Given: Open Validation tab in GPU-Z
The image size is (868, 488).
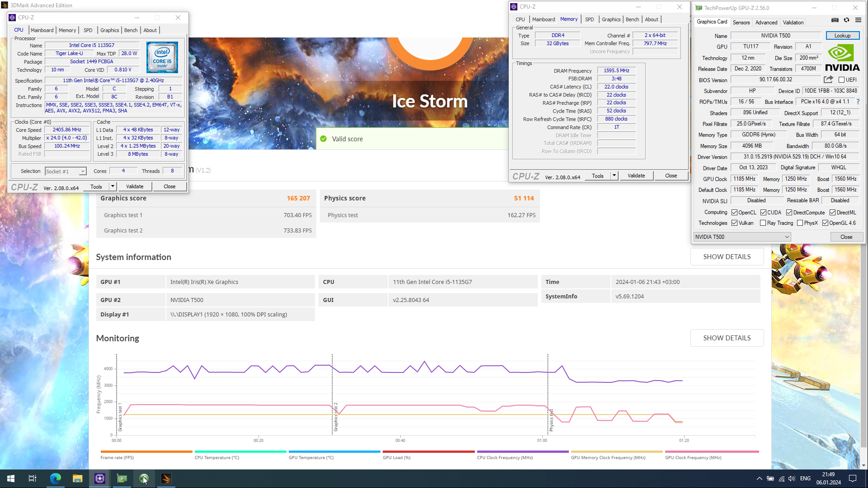Looking at the screenshot, I should point(793,22).
